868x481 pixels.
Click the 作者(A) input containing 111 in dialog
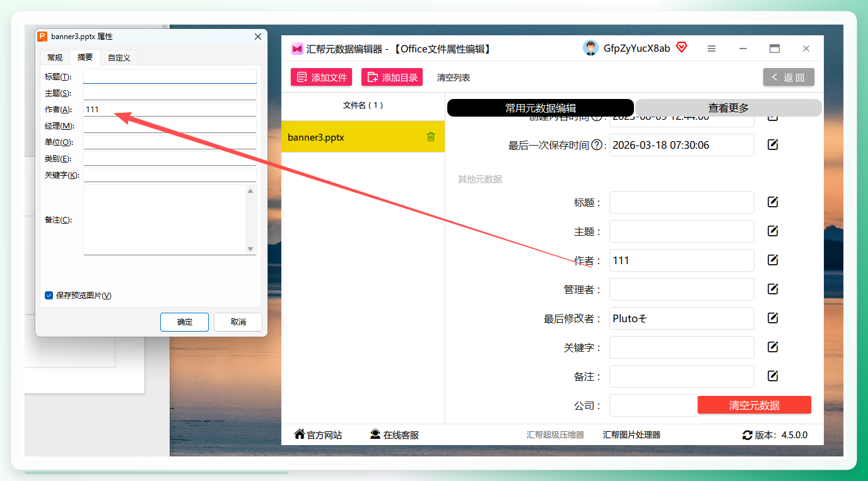(170, 109)
